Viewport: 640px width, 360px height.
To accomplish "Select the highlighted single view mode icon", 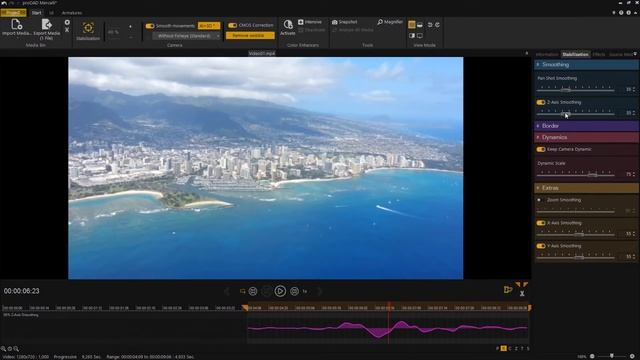I will [412, 25].
